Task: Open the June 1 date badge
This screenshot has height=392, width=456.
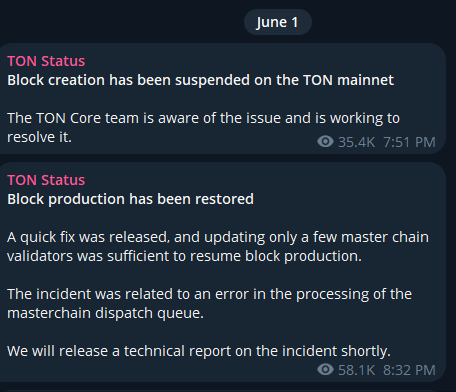Action: (278, 22)
